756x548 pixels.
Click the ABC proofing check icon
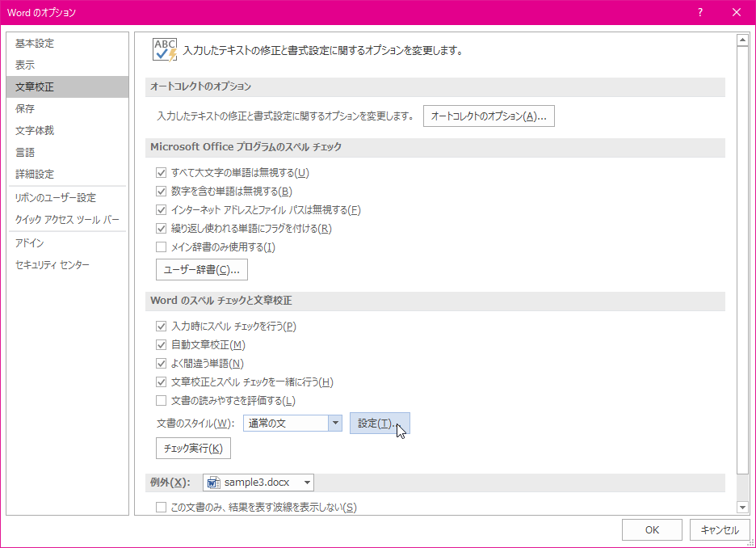point(165,49)
